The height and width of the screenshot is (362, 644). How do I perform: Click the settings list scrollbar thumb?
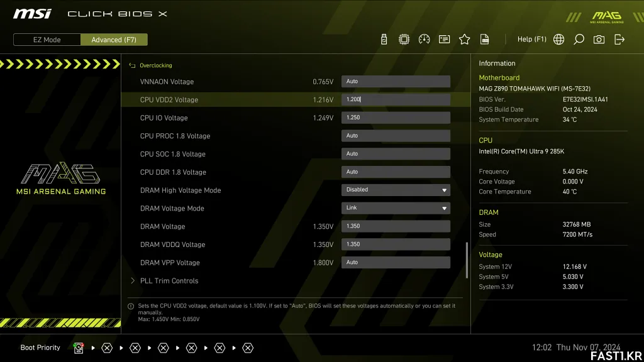pyautogui.click(x=467, y=260)
